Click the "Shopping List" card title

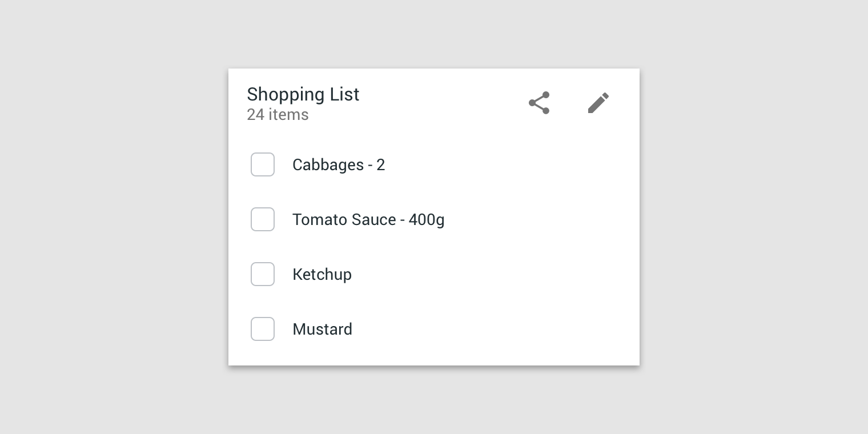coord(303,95)
